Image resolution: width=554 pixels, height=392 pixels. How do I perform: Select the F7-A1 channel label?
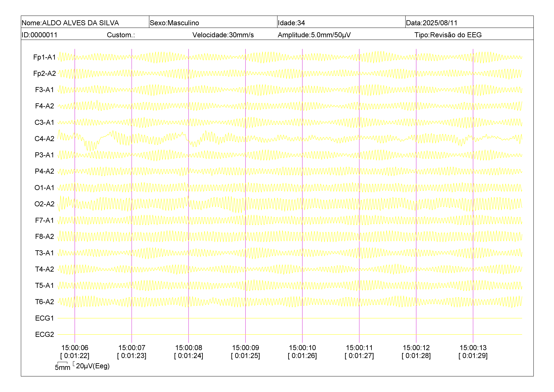44,220
